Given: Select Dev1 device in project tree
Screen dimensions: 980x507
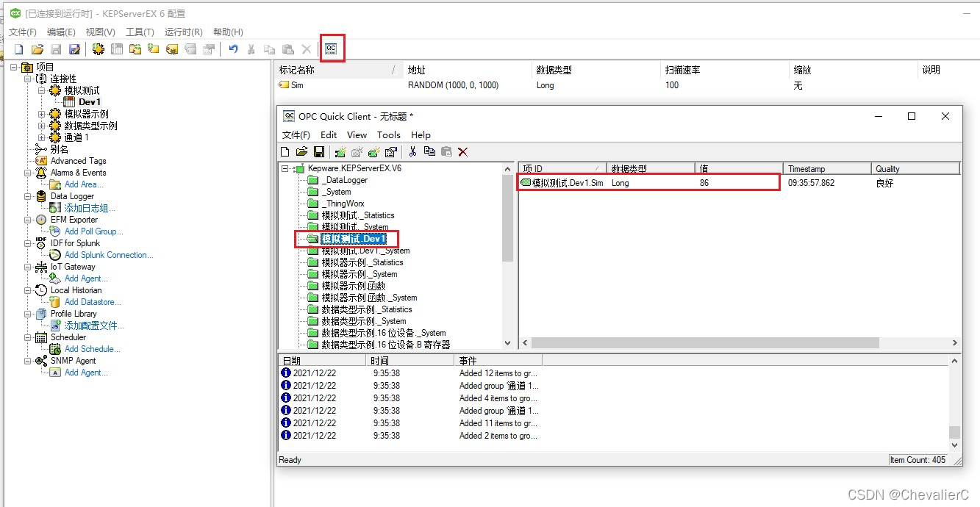Looking at the screenshot, I should pos(90,102).
